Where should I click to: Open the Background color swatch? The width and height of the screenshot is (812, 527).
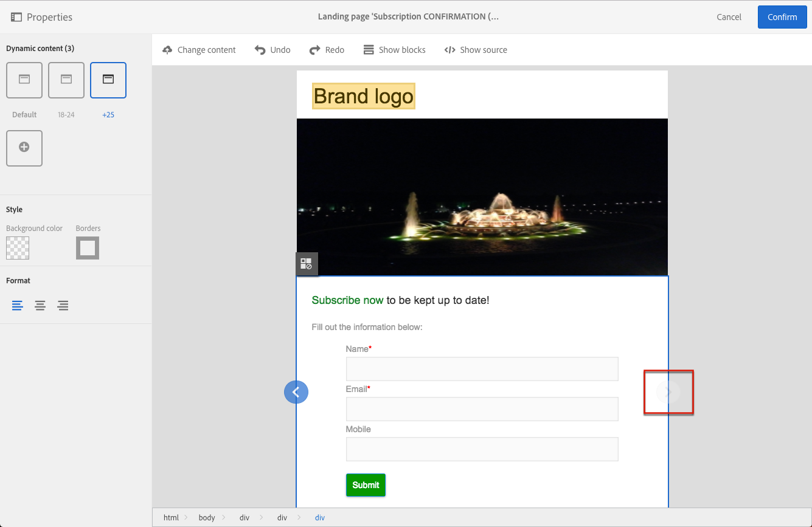coord(18,248)
